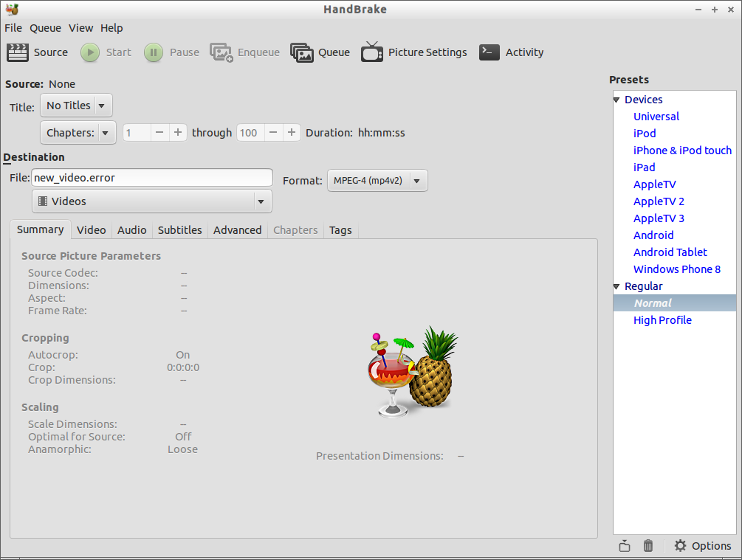Image resolution: width=742 pixels, height=560 pixels.
Task: Select the Universal preset
Action: coord(656,117)
